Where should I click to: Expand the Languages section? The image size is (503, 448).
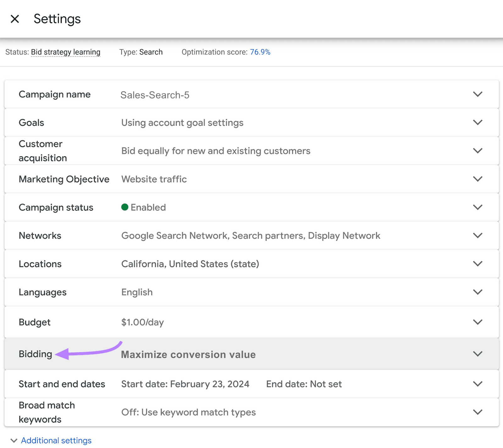click(477, 292)
